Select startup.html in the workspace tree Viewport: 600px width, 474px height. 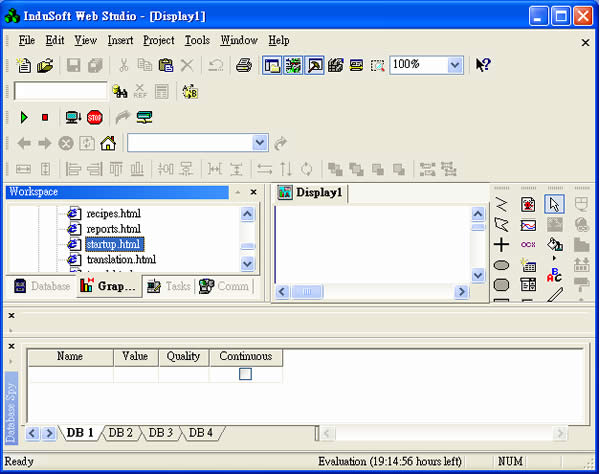pos(113,244)
